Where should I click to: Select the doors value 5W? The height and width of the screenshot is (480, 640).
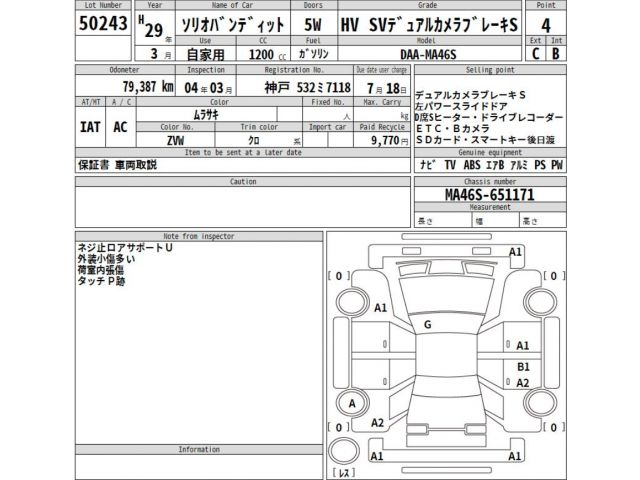313,25
